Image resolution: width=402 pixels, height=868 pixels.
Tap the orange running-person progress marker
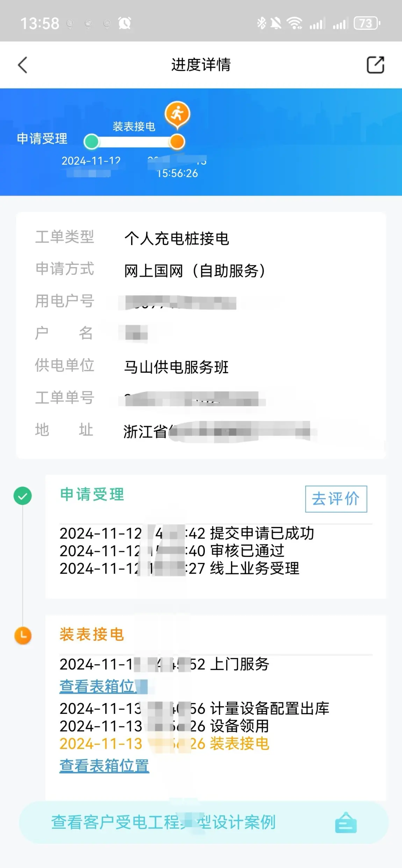tap(178, 114)
